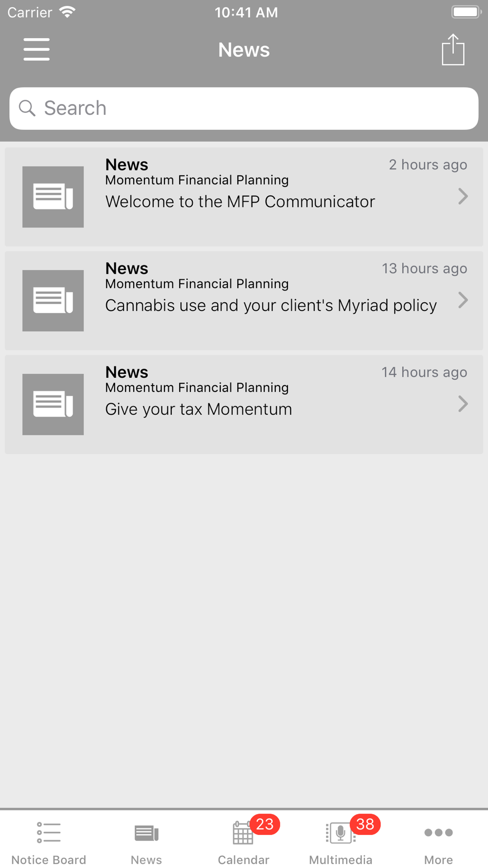Open the Calendar tab

[x=244, y=843]
